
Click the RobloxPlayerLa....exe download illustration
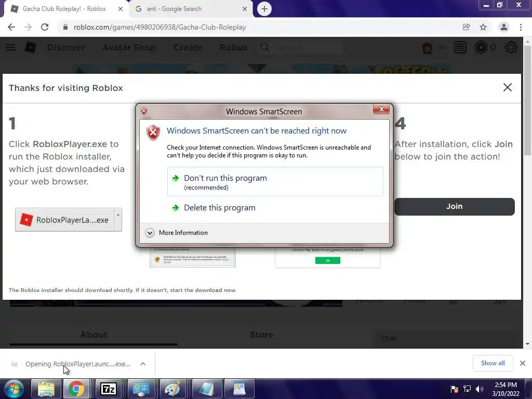pos(69,220)
